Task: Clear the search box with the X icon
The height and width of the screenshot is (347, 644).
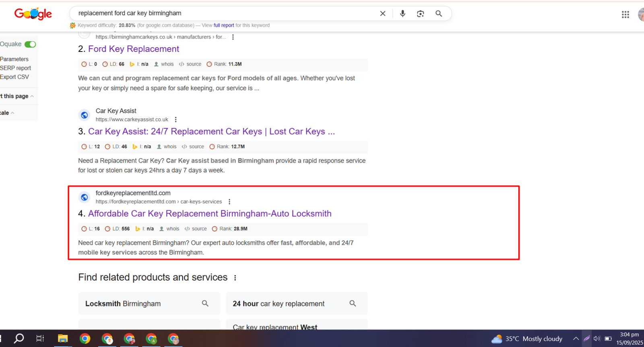Action: click(382, 14)
